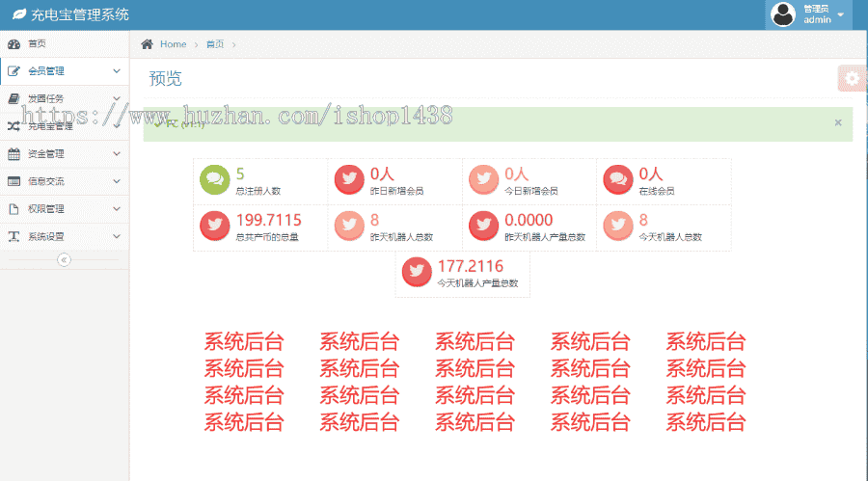Open the 资金管理 sidebar menu

click(x=65, y=154)
